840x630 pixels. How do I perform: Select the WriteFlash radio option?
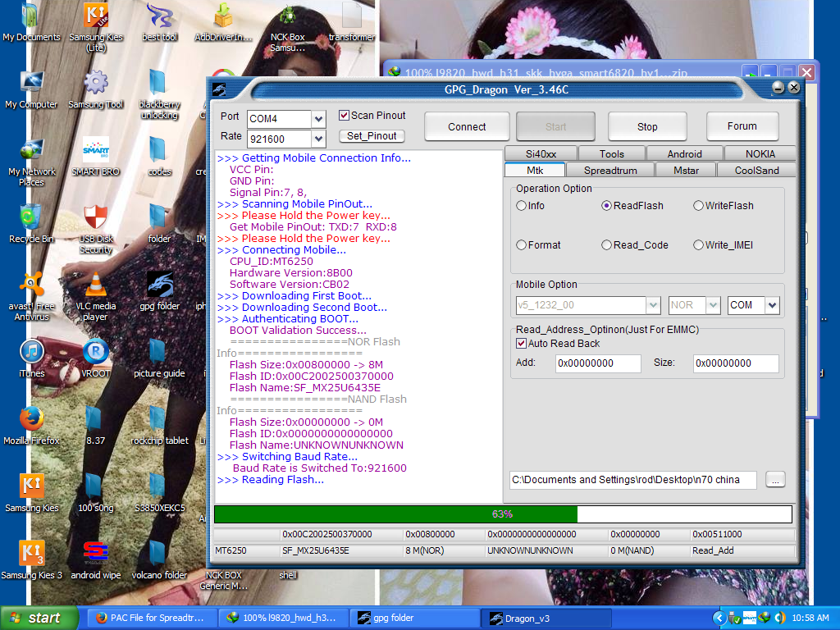(x=699, y=206)
